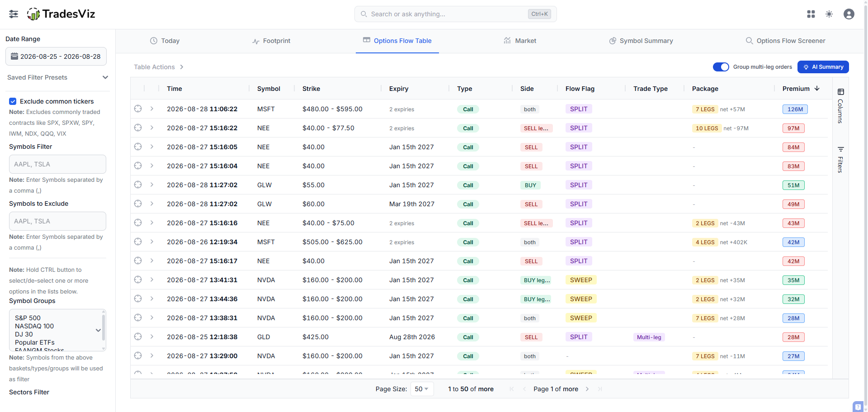Image resolution: width=868 pixels, height=412 pixels.
Task: Click the Ctrl+K shortcut badge
Action: (539, 14)
